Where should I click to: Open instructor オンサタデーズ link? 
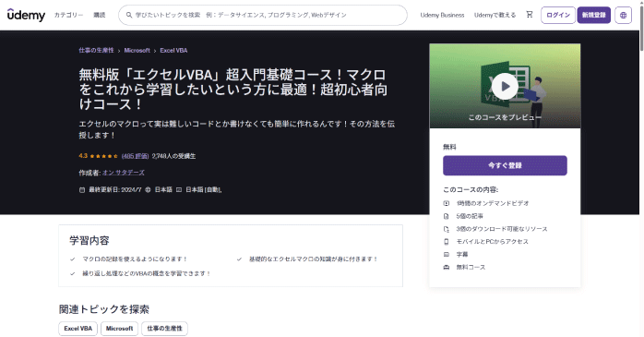pos(124,173)
